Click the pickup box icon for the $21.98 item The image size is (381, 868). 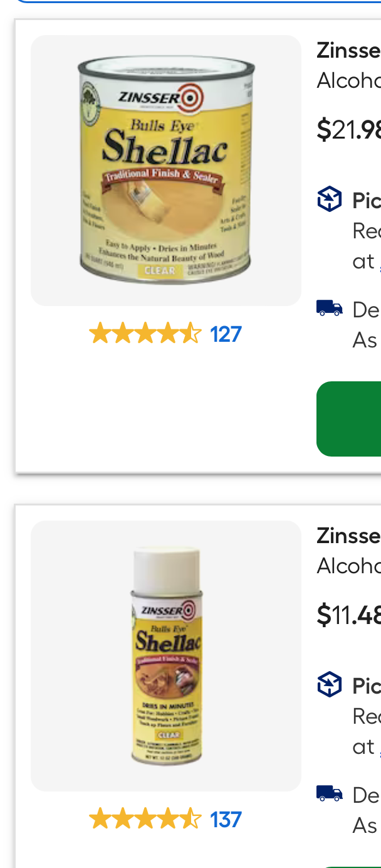pyautogui.click(x=330, y=199)
